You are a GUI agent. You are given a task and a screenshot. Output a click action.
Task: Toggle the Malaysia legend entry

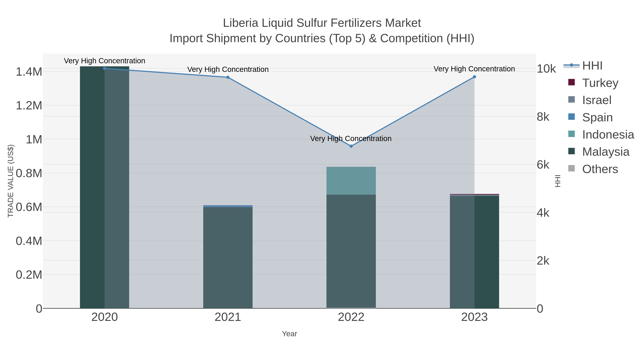click(x=599, y=152)
